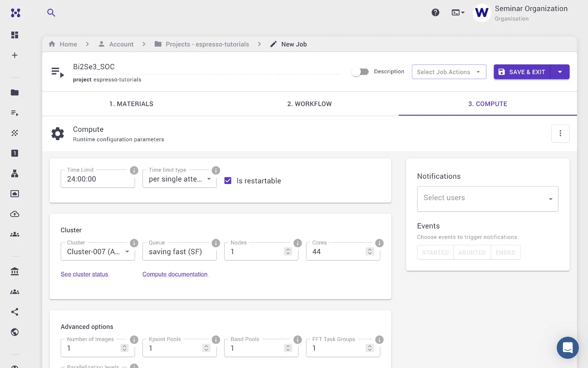Click the SAVE & EXIT button
Screen dimensions: 588x368
[x=522, y=72]
